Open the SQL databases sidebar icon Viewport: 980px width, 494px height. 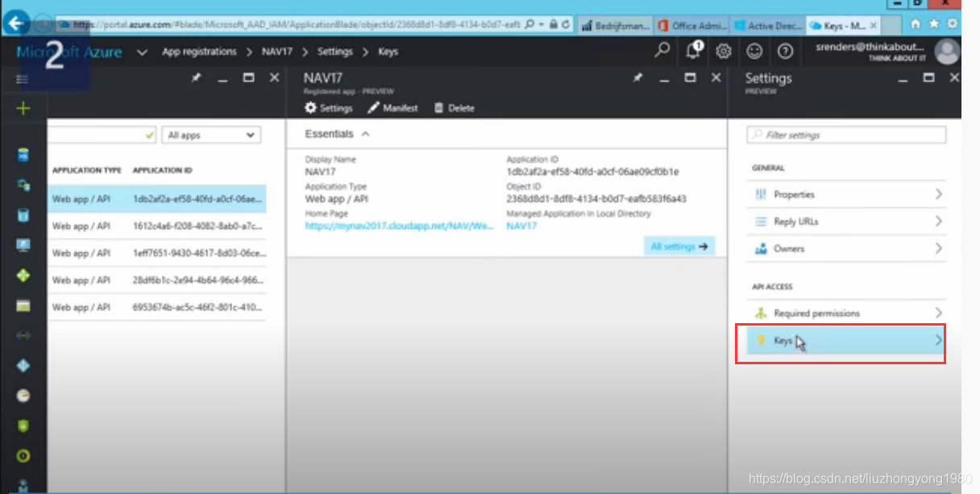pos(23,154)
